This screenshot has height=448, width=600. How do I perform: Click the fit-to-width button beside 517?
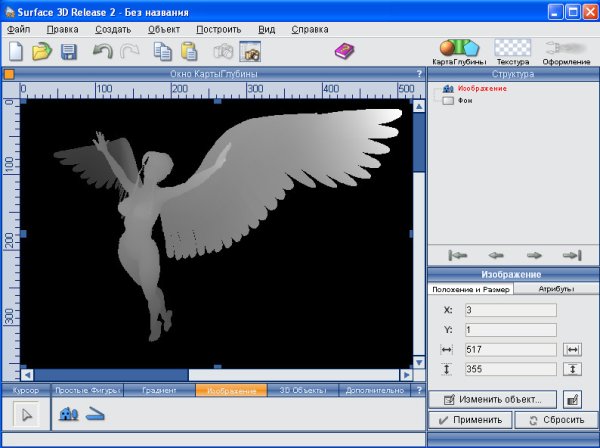point(573,350)
